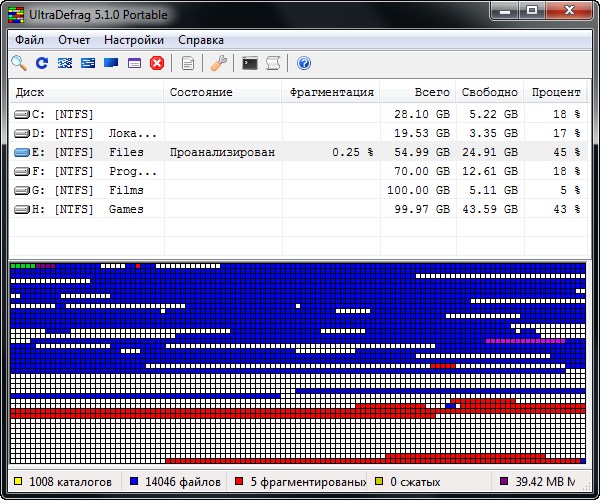600x500 pixels.
Task: Open settings with the wrench icon
Action: [x=219, y=63]
